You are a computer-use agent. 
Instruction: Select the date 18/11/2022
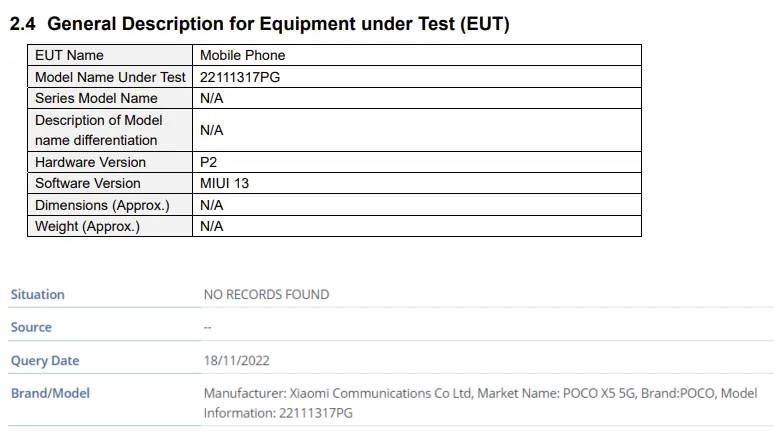click(x=236, y=360)
